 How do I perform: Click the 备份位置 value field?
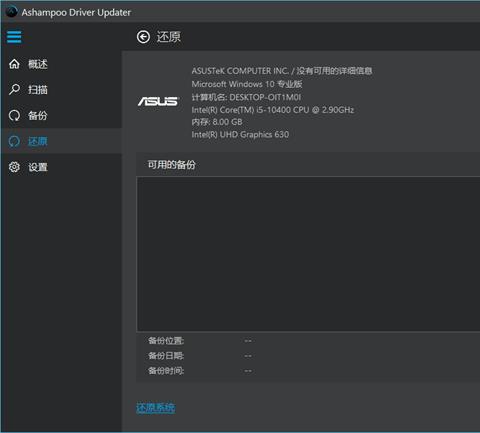[x=248, y=341]
